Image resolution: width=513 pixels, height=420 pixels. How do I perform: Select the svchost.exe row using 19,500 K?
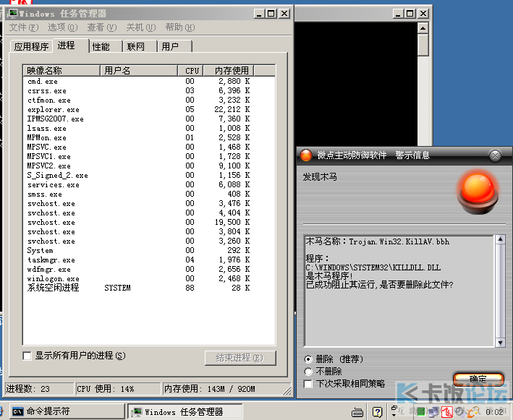tap(149, 223)
